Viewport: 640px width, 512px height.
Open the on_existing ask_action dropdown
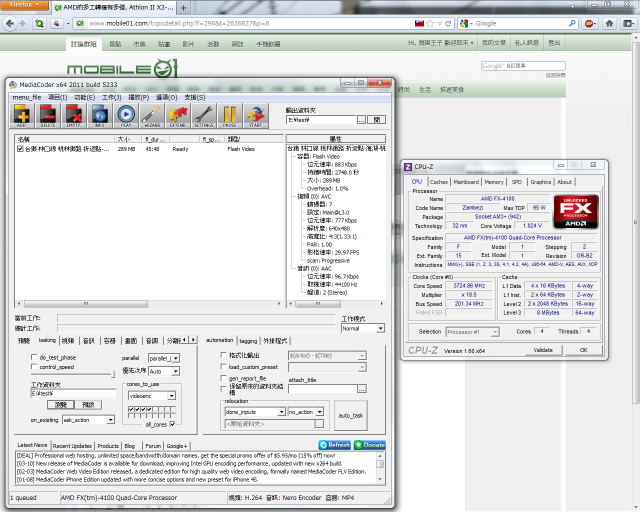point(89,420)
